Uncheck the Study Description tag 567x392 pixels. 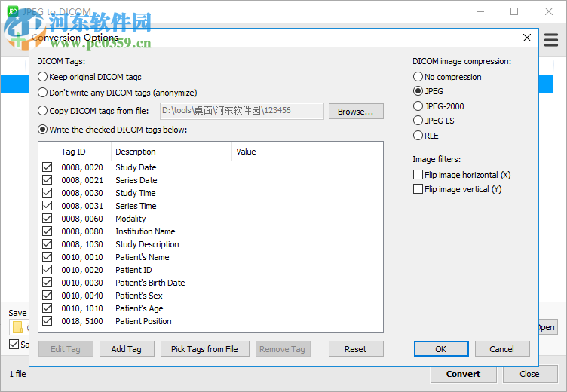coord(47,244)
